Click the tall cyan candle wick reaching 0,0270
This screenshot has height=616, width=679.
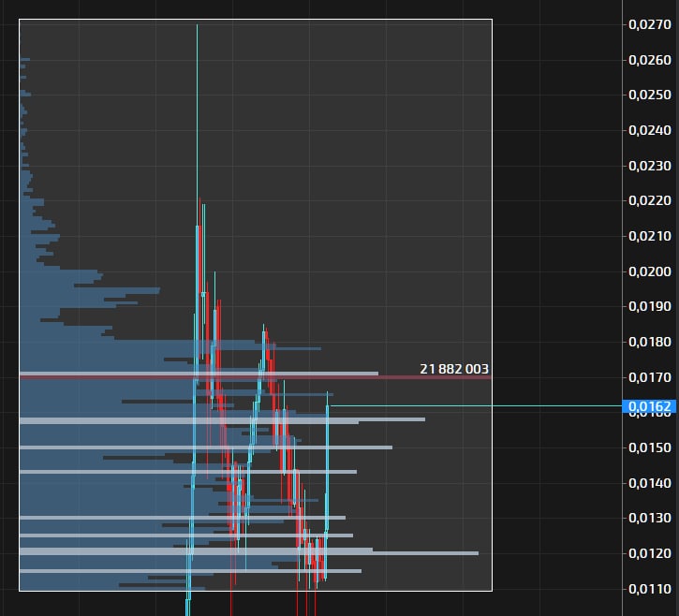197,125
